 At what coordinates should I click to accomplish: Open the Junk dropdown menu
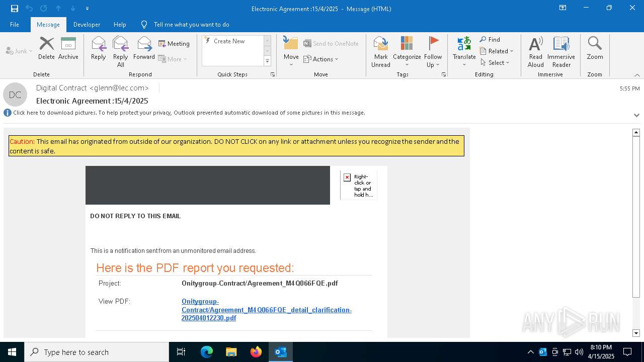pyautogui.click(x=19, y=51)
